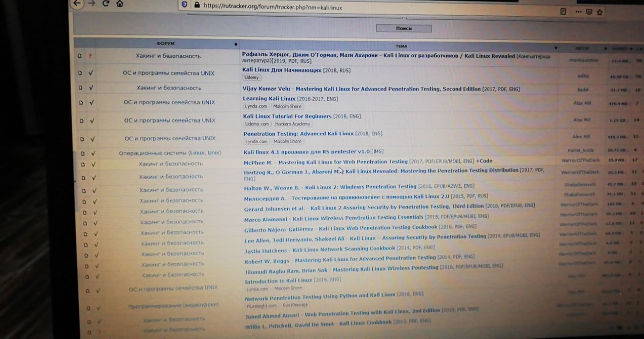This screenshot has width=644, height=339.
Task: Click topic icon in Halton W., Weave B. row
Action: (84, 191)
